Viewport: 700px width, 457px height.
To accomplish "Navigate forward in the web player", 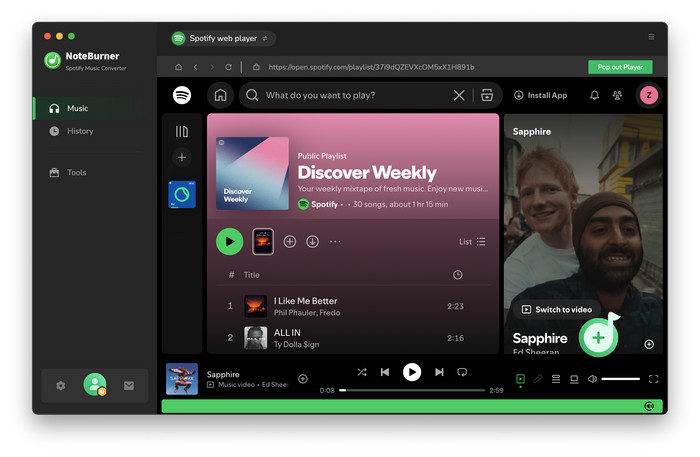I will pyautogui.click(x=212, y=67).
